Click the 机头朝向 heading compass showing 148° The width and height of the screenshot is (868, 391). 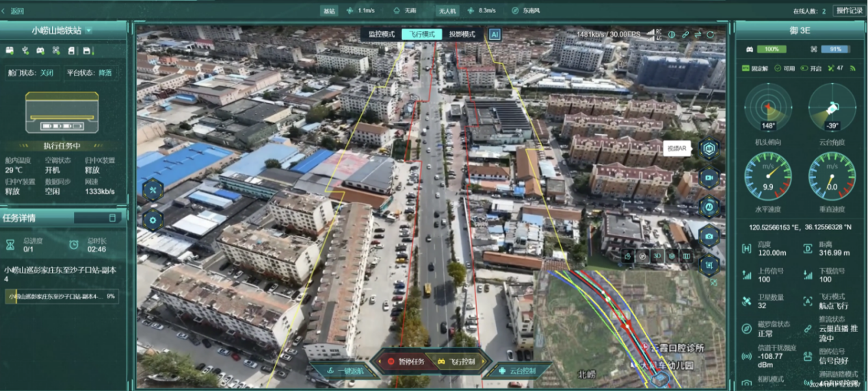[768, 108]
